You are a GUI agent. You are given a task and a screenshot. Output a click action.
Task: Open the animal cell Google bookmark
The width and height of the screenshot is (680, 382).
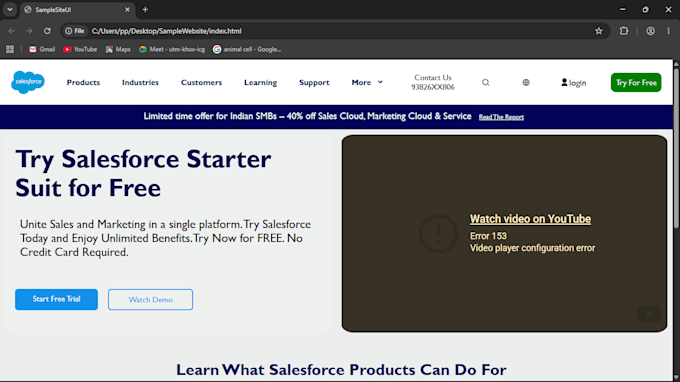pos(247,49)
